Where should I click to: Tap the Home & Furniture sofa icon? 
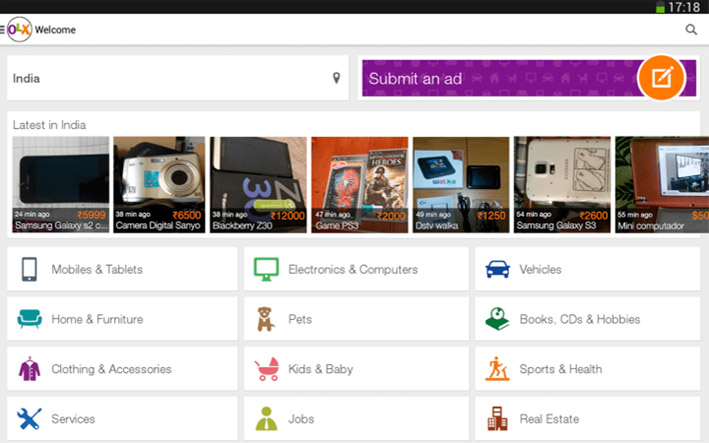pyautogui.click(x=29, y=319)
